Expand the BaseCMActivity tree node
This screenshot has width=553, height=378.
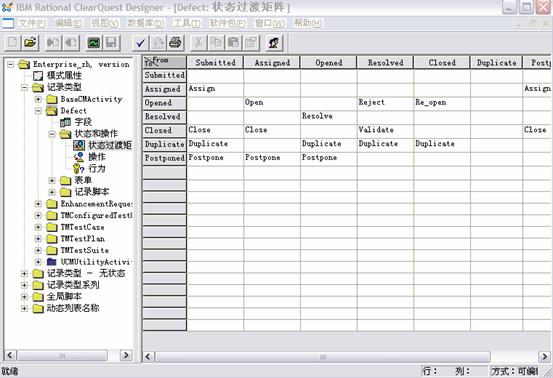coord(38,99)
